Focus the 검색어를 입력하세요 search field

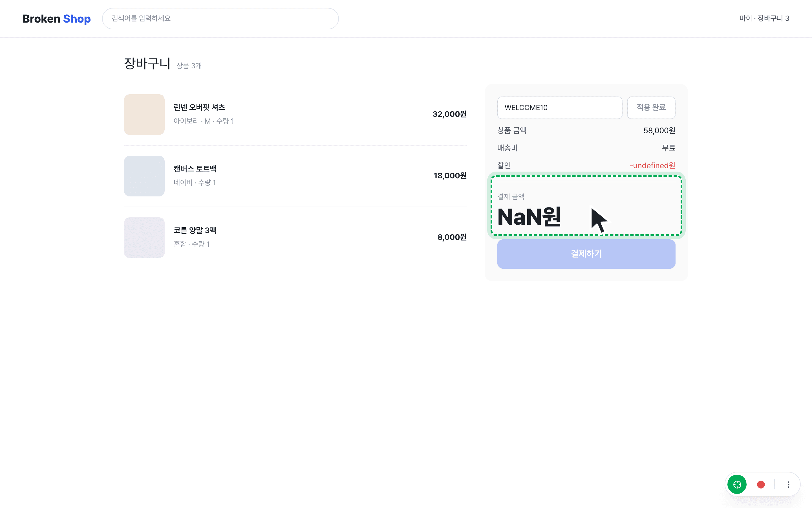220,18
